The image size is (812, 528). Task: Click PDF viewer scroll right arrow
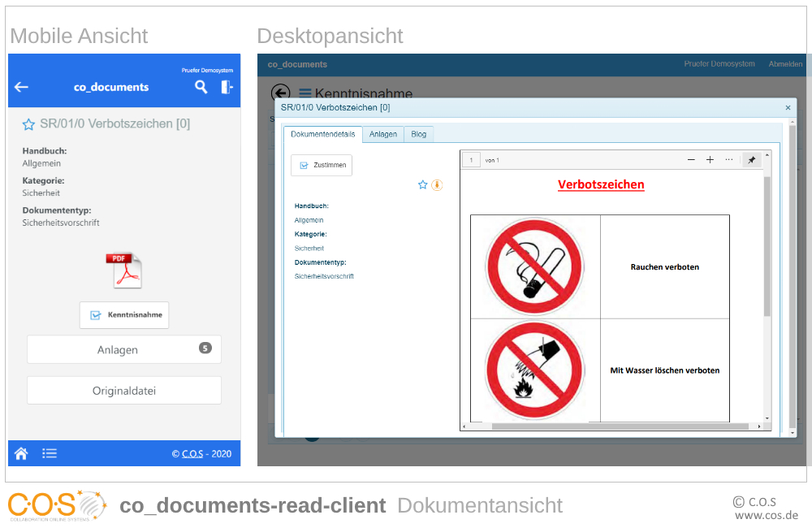pyautogui.click(x=759, y=426)
